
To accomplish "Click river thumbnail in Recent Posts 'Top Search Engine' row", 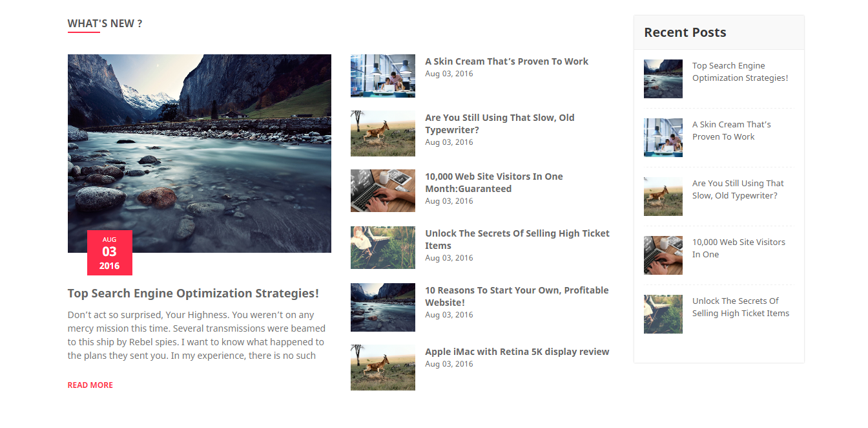I will coord(663,79).
